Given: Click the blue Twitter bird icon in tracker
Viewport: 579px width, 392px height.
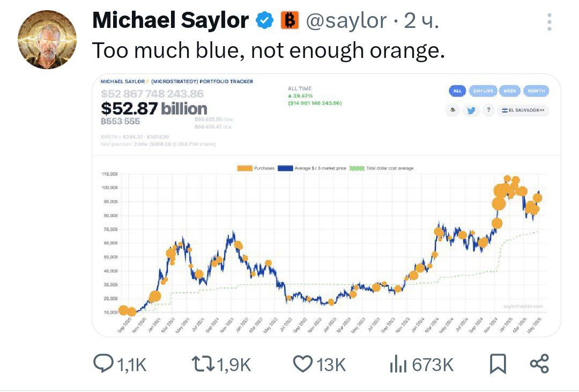Looking at the screenshot, I should 471,110.
